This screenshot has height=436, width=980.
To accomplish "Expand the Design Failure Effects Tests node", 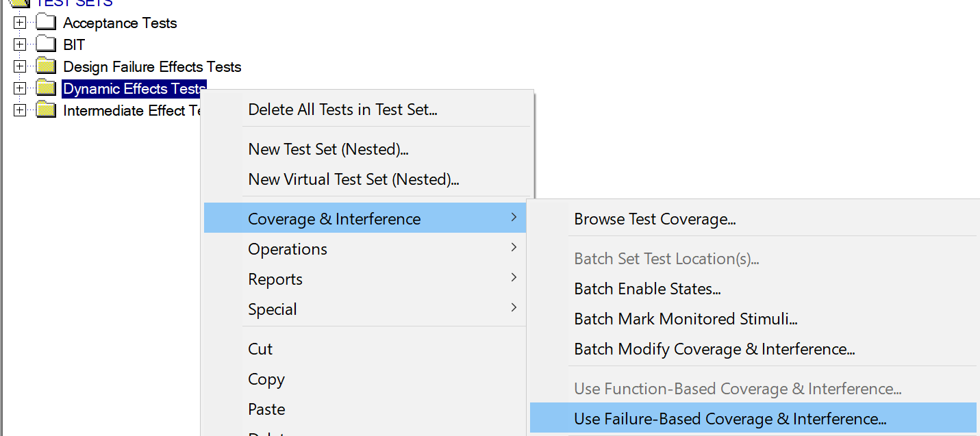I will (20, 67).
